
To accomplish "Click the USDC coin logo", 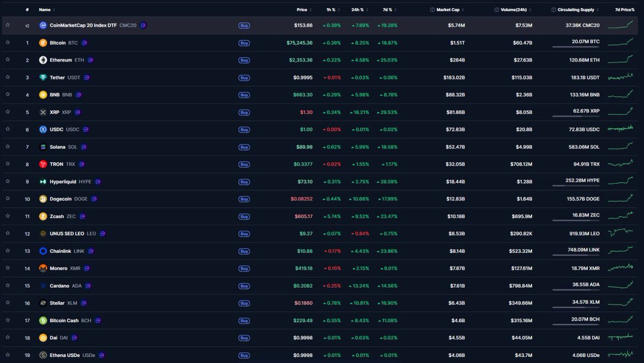I will tap(43, 129).
